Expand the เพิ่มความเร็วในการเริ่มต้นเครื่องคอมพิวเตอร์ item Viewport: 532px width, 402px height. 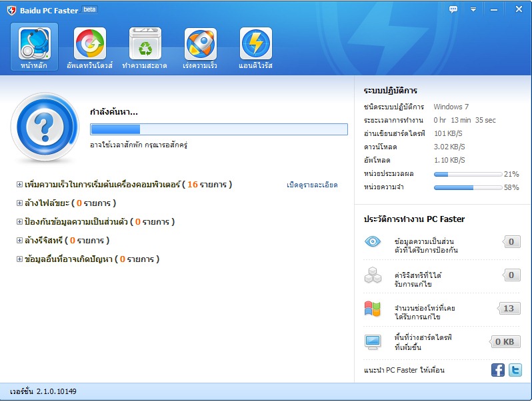pos(19,185)
